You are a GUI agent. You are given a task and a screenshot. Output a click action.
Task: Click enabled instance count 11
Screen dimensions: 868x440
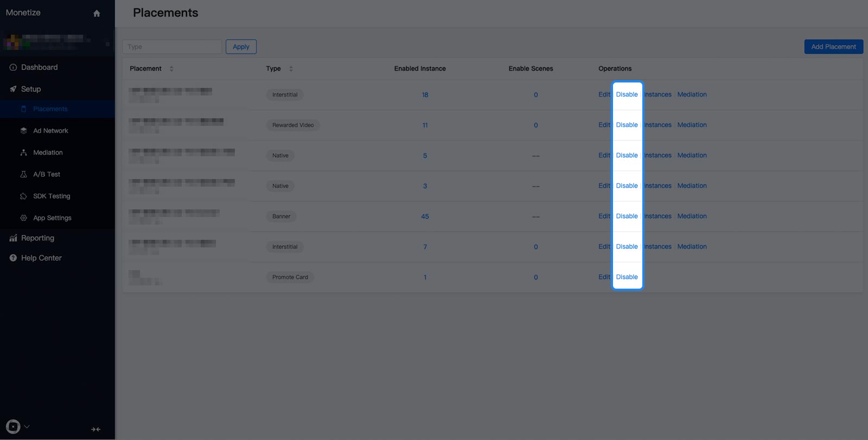click(x=425, y=125)
